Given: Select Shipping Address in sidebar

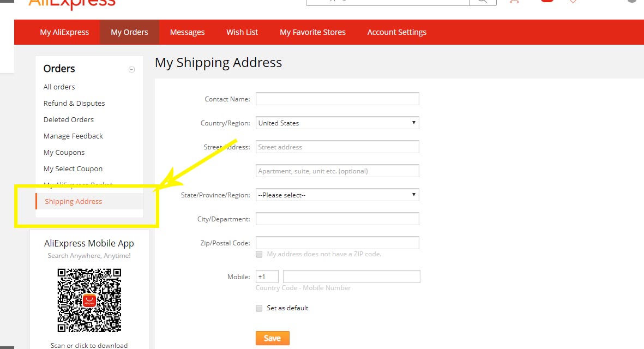Looking at the screenshot, I should [x=74, y=201].
